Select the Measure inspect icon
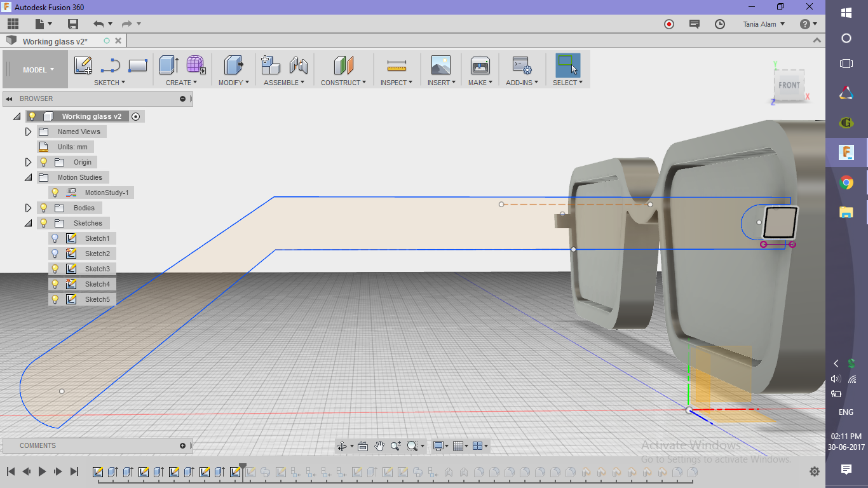 point(397,65)
